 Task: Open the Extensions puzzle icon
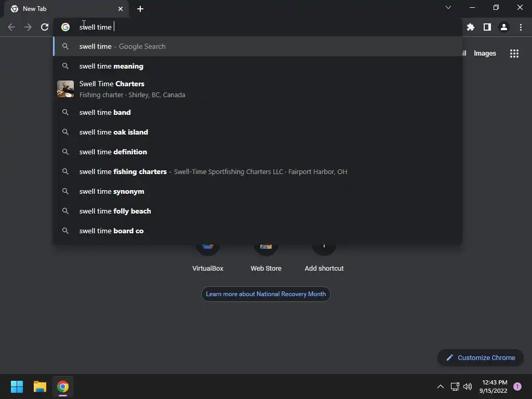(471, 27)
